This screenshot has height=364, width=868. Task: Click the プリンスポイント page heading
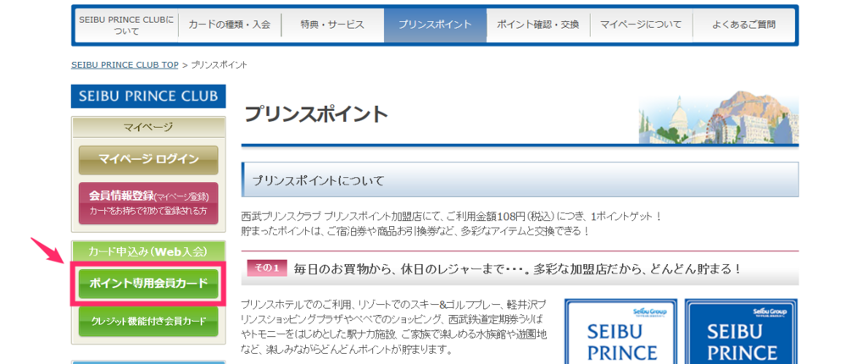[x=316, y=114]
